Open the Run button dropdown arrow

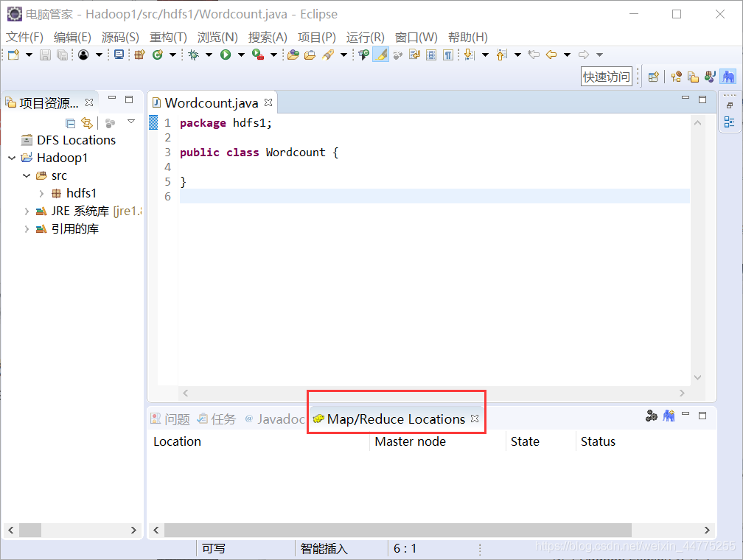[240, 54]
